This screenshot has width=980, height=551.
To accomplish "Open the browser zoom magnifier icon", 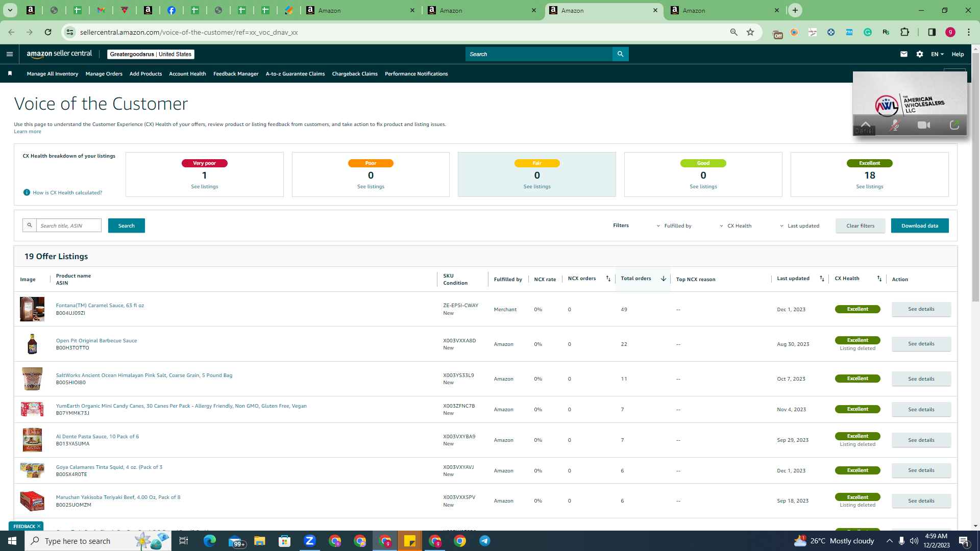I will pyautogui.click(x=734, y=32).
